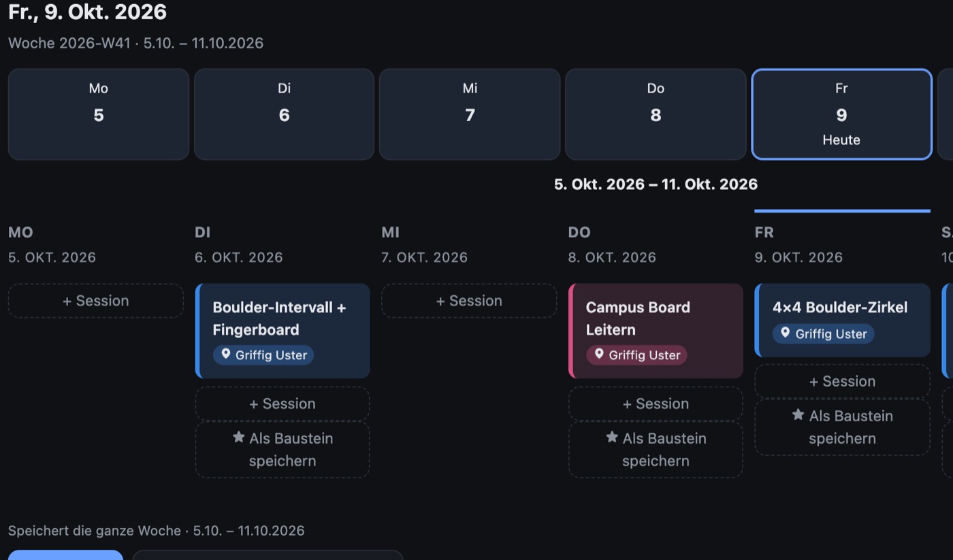Open the Boulder-Intervall + Fingerboard session card

click(x=282, y=331)
